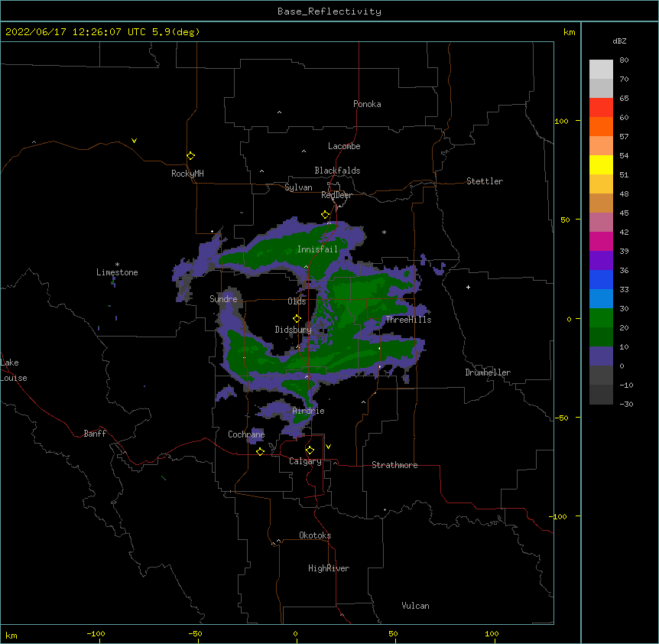This screenshot has height=644, width=659.
Task: Click the RockyMH label
Action: point(187,174)
